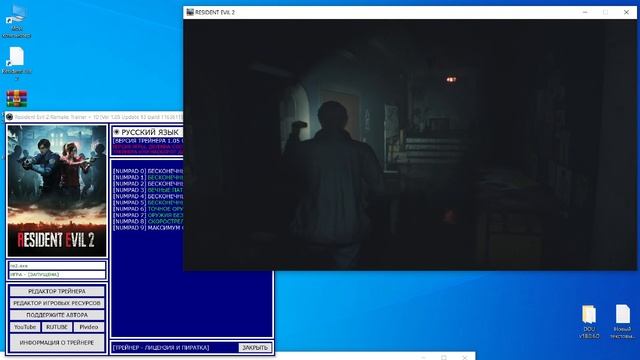The height and width of the screenshot is (360, 640).
Task: Click the [NUMPAD 1] cheat line
Action: pyautogui.click(x=148, y=178)
